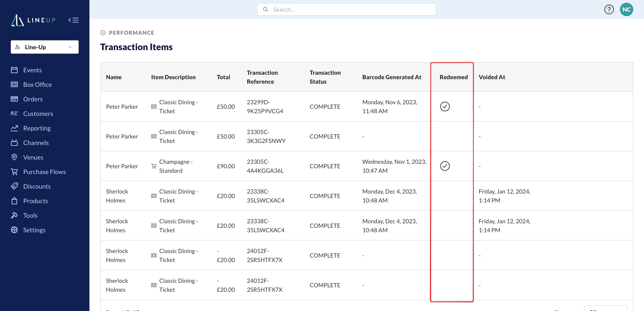Select reference 23305C-4A4KGGA36L
Screen dimensions: 644x311
[265, 166]
